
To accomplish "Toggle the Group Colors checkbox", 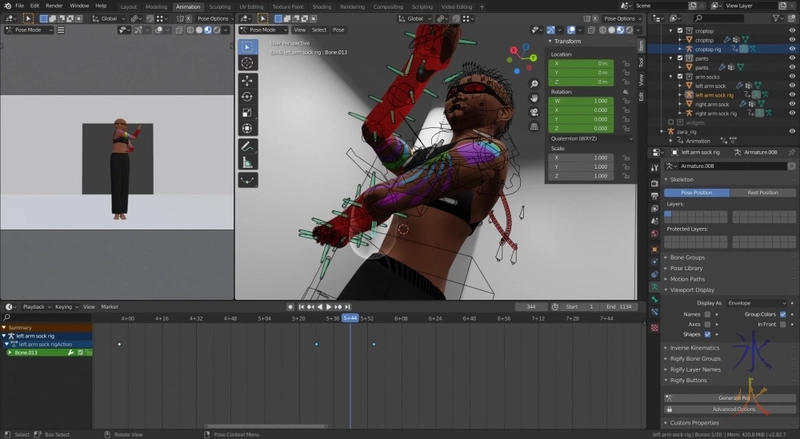I will pos(782,314).
